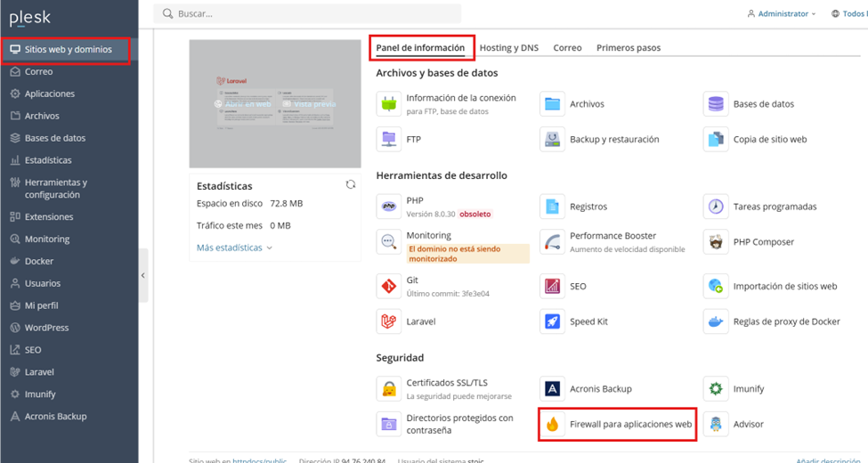The height and width of the screenshot is (463, 868).
Task: Open Información de la conexión plug icon
Action: pos(389,104)
